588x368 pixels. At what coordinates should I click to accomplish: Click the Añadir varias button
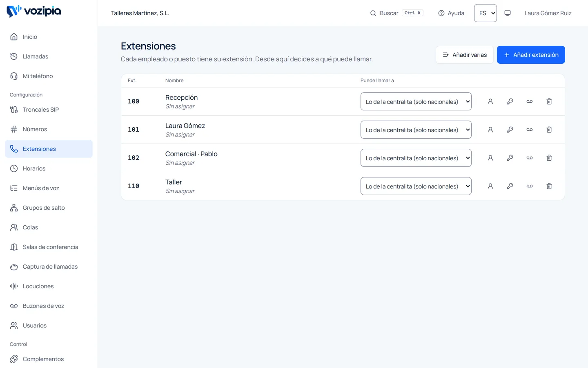click(x=465, y=55)
